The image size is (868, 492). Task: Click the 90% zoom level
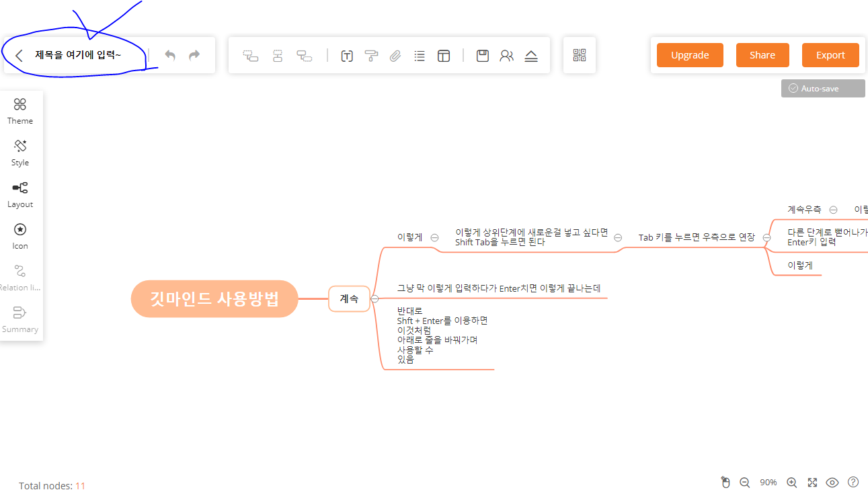tap(768, 483)
